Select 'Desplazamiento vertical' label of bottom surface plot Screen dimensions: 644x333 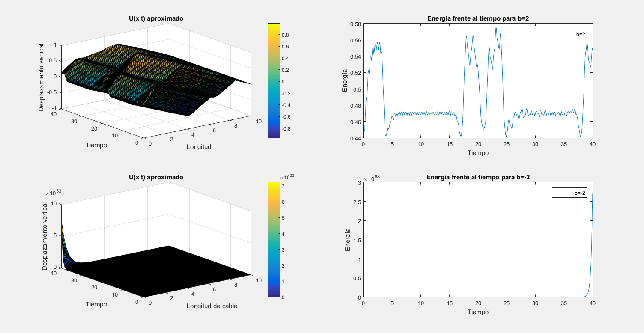(45, 236)
